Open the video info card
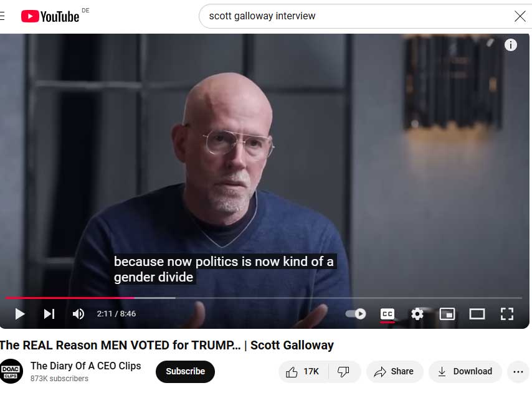Screen dimensions: 532x393 coord(510,45)
